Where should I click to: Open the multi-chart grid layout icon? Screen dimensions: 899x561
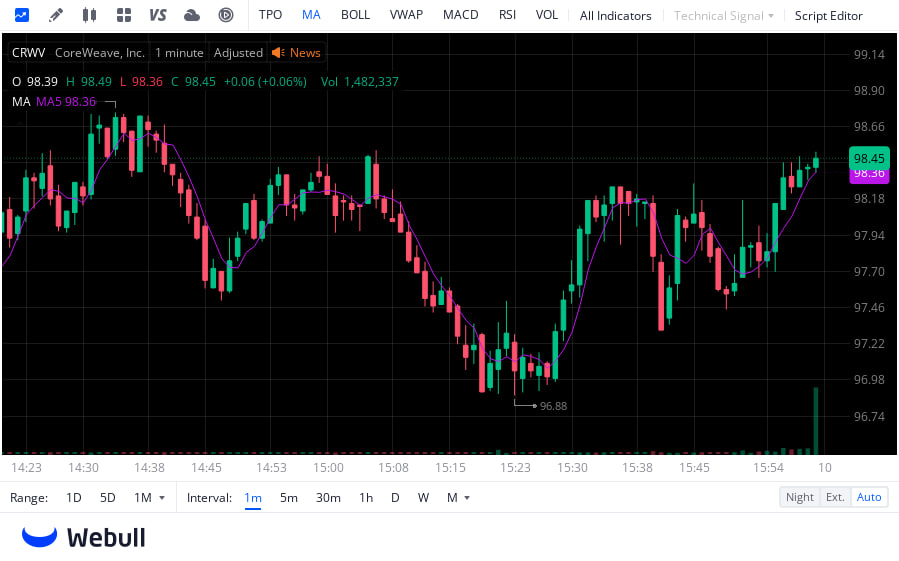(x=124, y=15)
